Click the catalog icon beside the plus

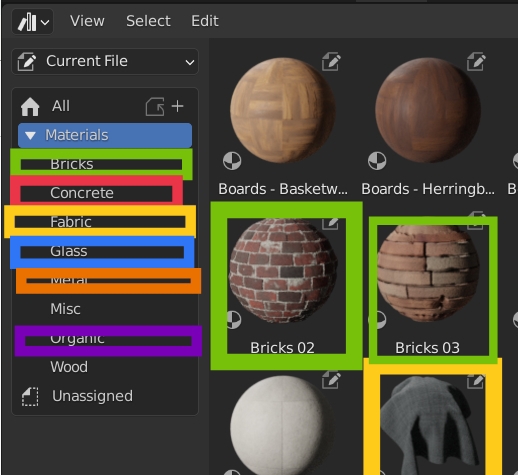tap(155, 107)
